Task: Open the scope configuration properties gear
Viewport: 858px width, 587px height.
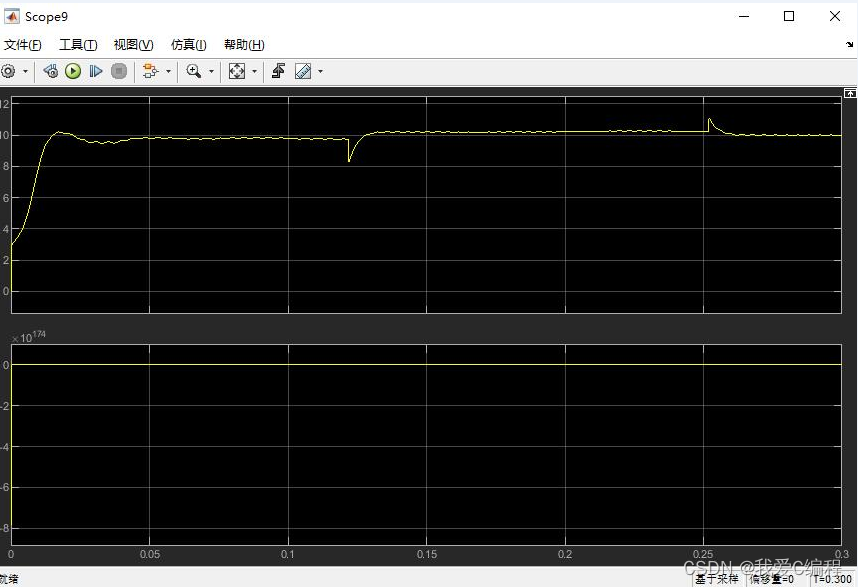Action: [8, 71]
